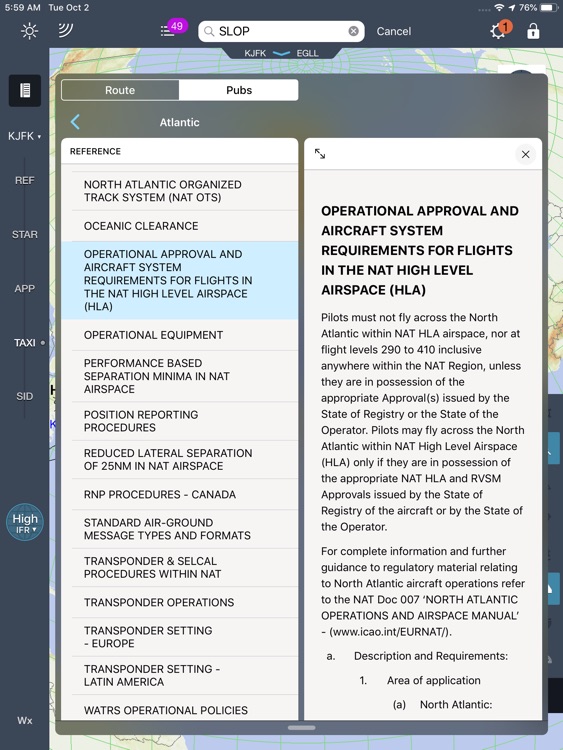Open the KJFK to EGLL route header
Image resolution: width=563 pixels, height=750 pixels.
pos(281,53)
